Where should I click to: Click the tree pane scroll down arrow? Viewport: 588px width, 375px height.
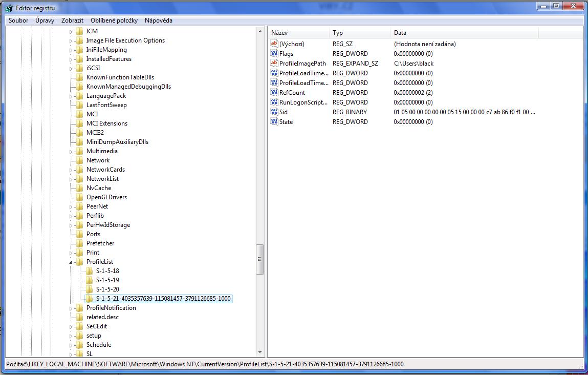click(x=260, y=352)
